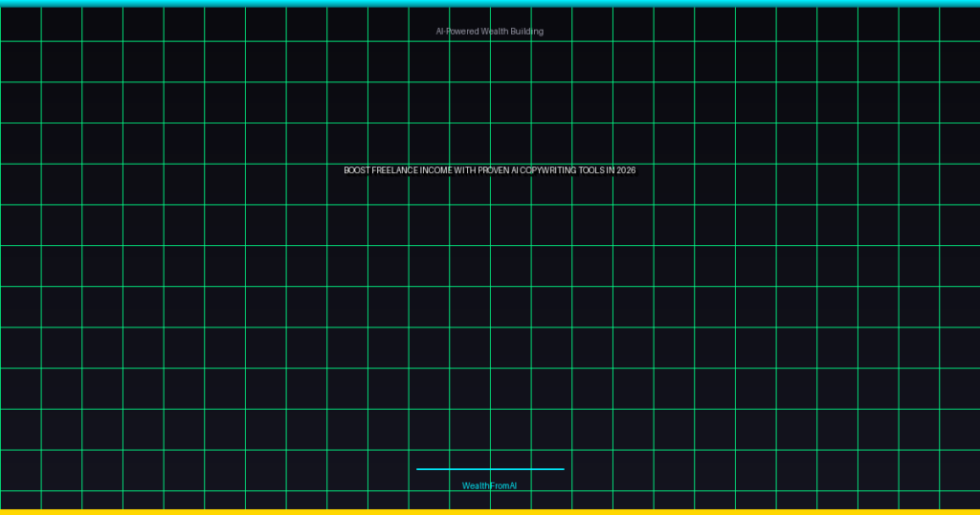Click the yellow bar along the bottom edge
This screenshot has height=515, width=980.
click(x=490, y=511)
